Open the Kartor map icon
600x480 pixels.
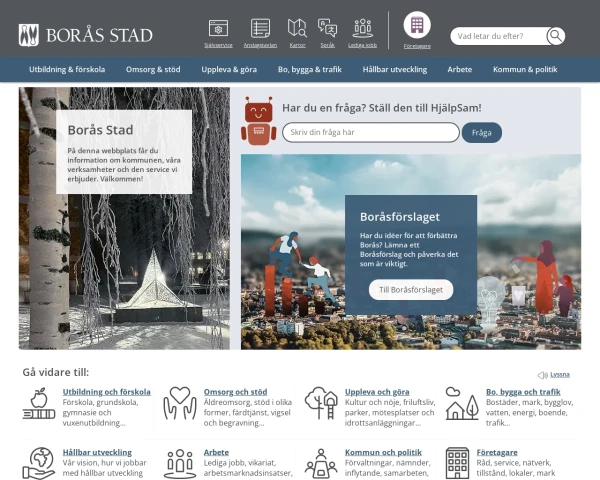pyautogui.click(x=297, y=28)
